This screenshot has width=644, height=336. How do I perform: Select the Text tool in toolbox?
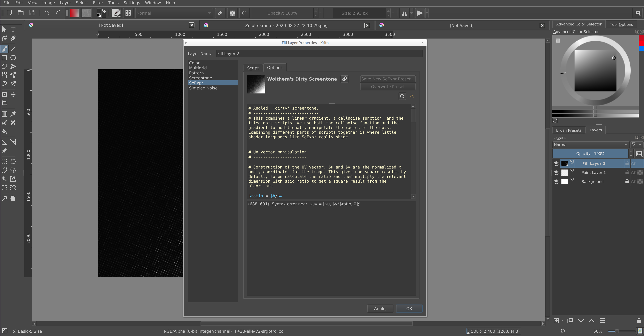pyautogui.click(x=13, y=29)
